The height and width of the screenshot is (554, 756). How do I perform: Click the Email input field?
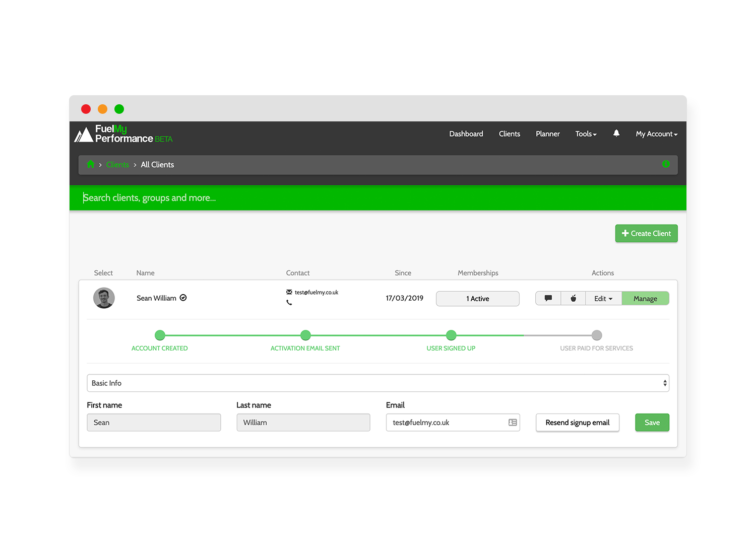tap(453, 423)
